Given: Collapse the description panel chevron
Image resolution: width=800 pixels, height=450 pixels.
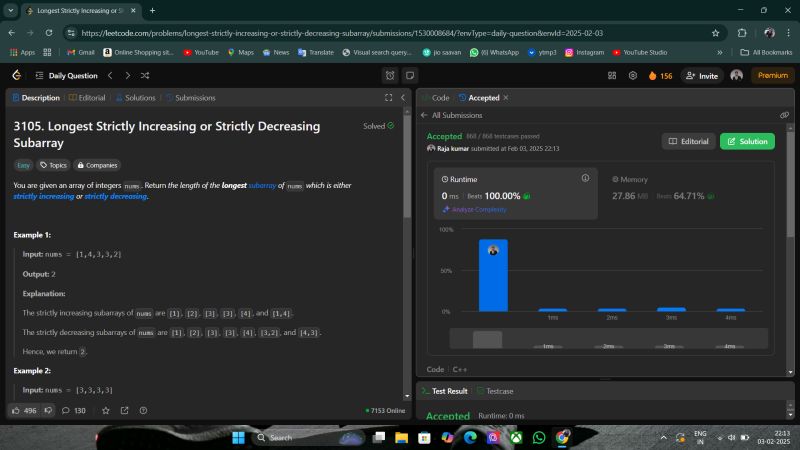Looking at the screenshot, I should [403, 97].
